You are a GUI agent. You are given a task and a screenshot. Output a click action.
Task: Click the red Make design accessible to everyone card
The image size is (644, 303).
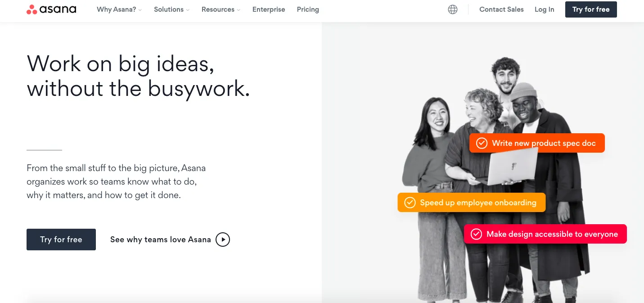coord(545,234)
